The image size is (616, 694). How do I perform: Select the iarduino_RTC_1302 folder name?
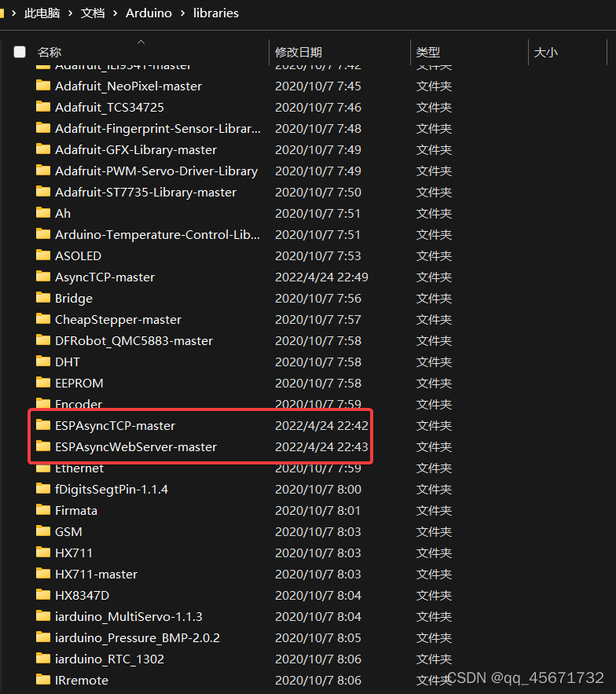[x=109, y=659]
